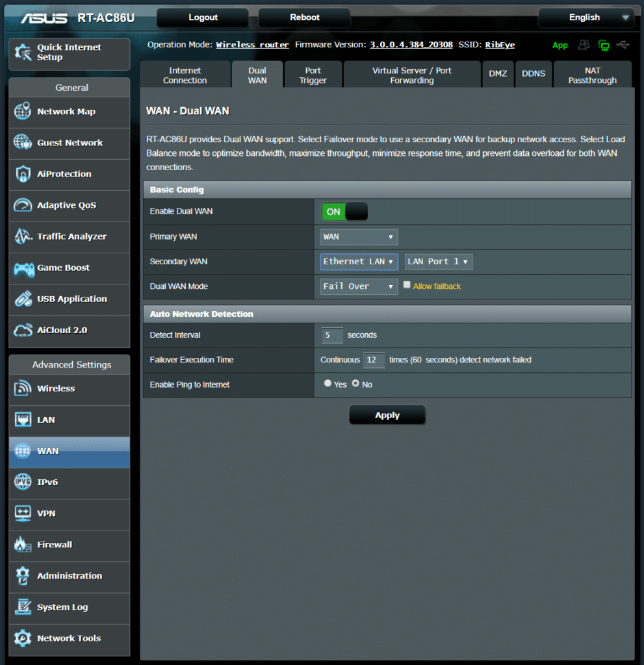Turn off the Enable Dual WAN switch
The image size is (644, 665).
pos(344,212)
